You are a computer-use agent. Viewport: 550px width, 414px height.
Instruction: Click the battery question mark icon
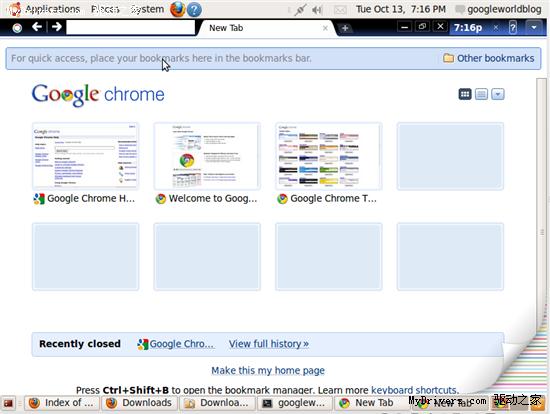point(512,27)
